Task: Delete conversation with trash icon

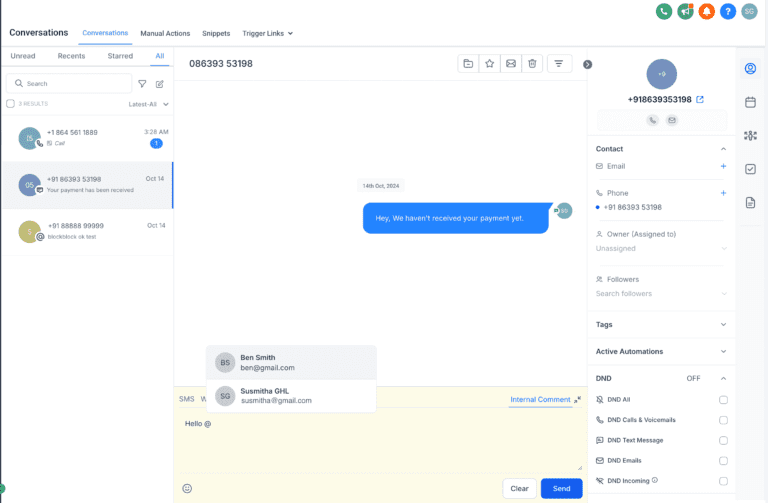Action: click(532, 64)
